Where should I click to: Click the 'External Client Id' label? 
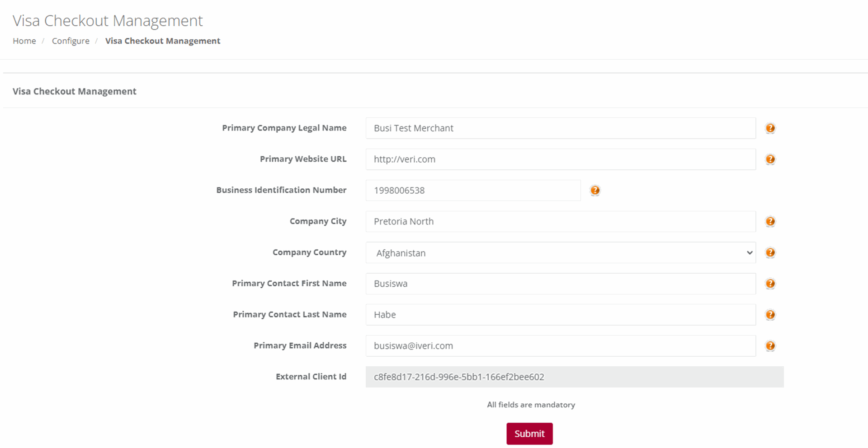point(311,377)
